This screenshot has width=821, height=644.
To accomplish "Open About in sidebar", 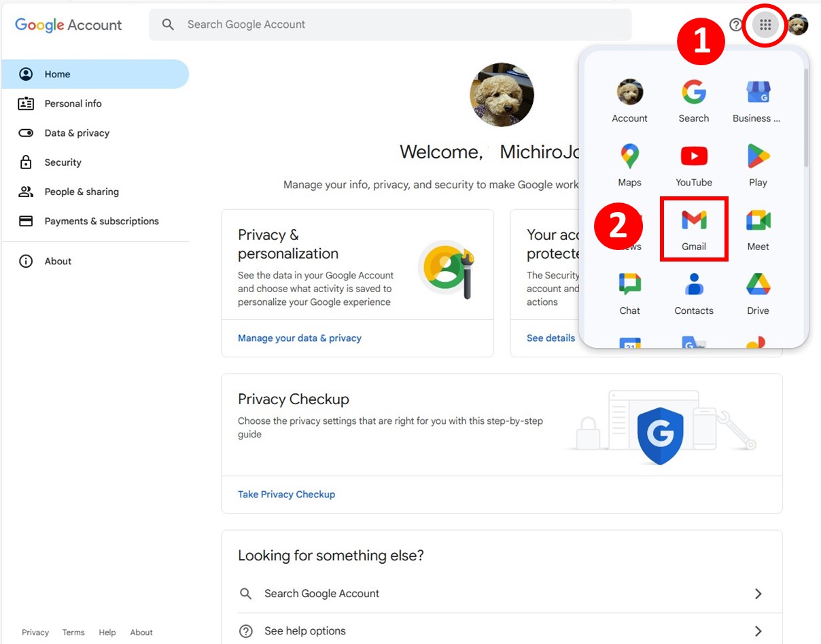I will tap(95, 261).
